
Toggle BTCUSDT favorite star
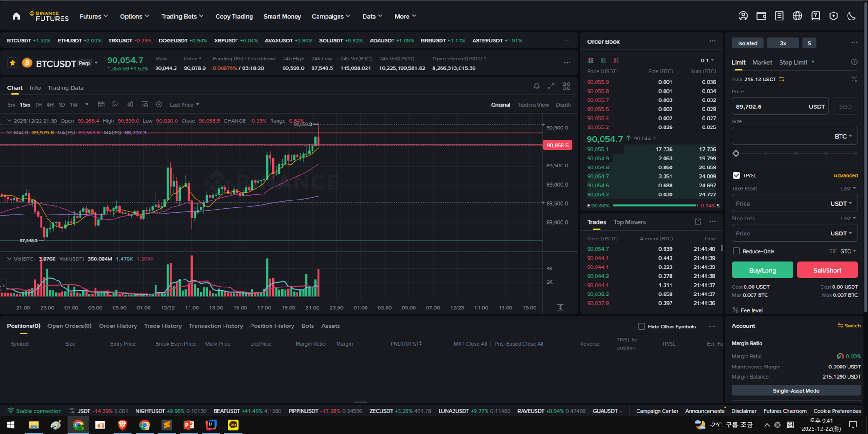(13, 63)
